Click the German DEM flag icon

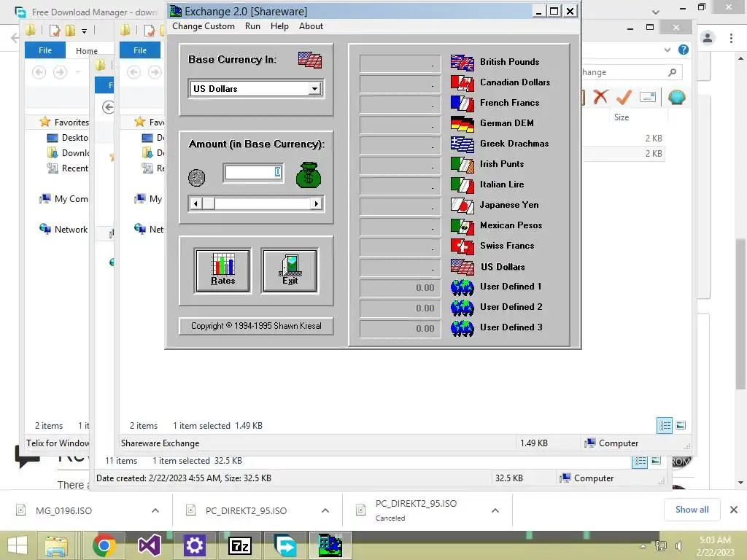(462, 124)
